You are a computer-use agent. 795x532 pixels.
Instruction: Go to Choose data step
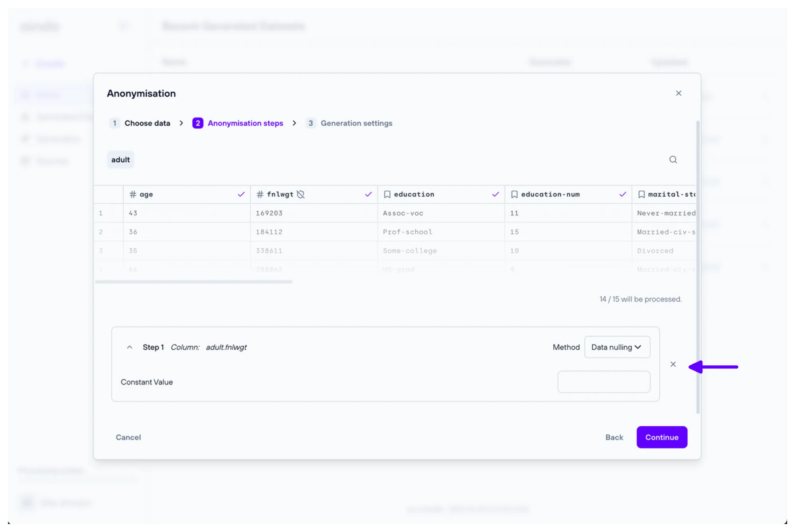tap(140, 123)
